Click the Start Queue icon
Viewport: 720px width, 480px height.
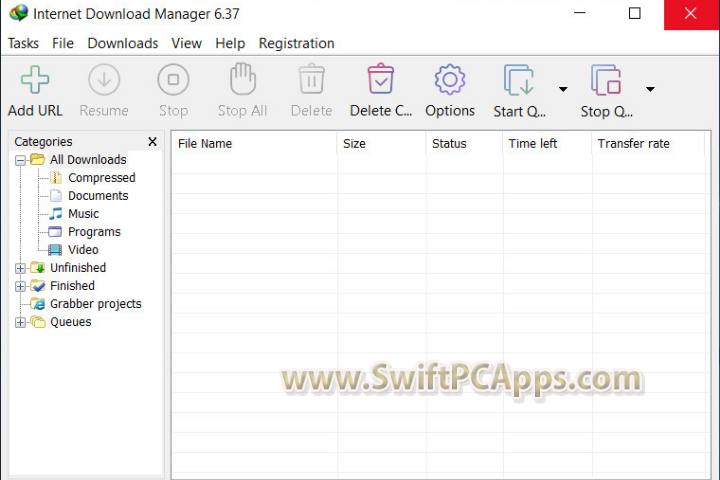tap(519, 80)
